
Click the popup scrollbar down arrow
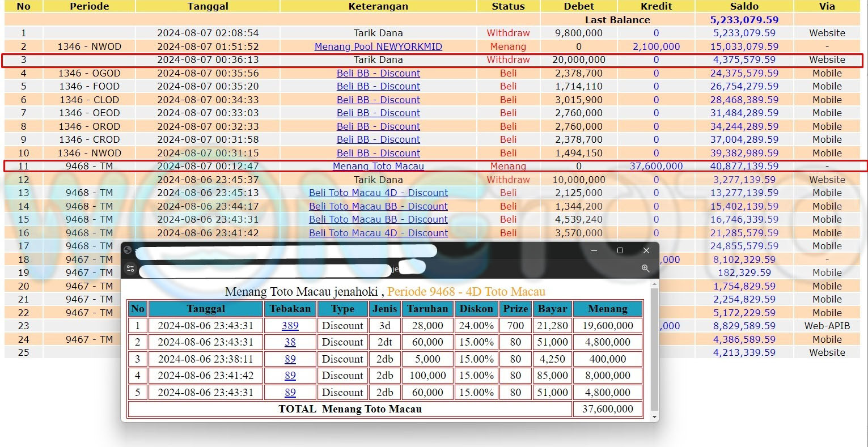point(655,416)
